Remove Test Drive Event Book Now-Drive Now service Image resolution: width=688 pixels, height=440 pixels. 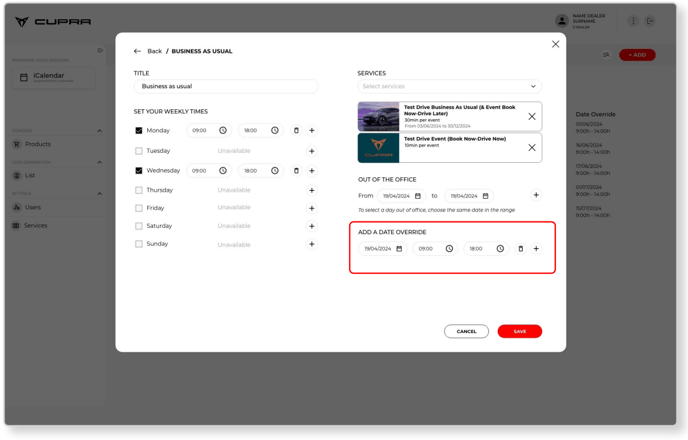[x=532, y=148]
